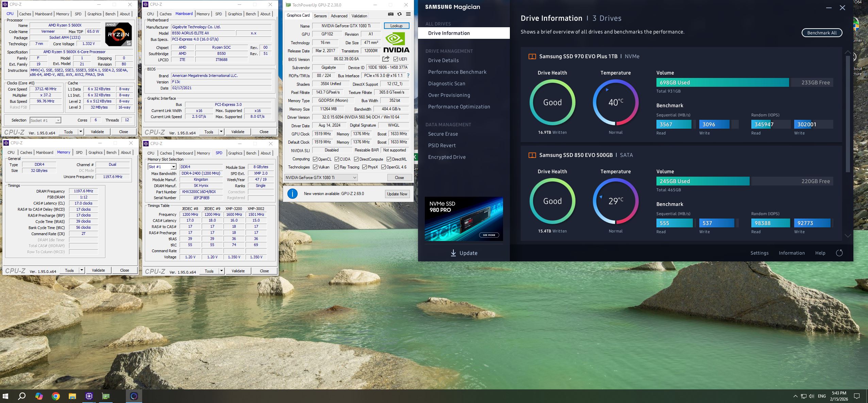Click the NVMe SSD 980 PRO ad banner

pos(464,219)
